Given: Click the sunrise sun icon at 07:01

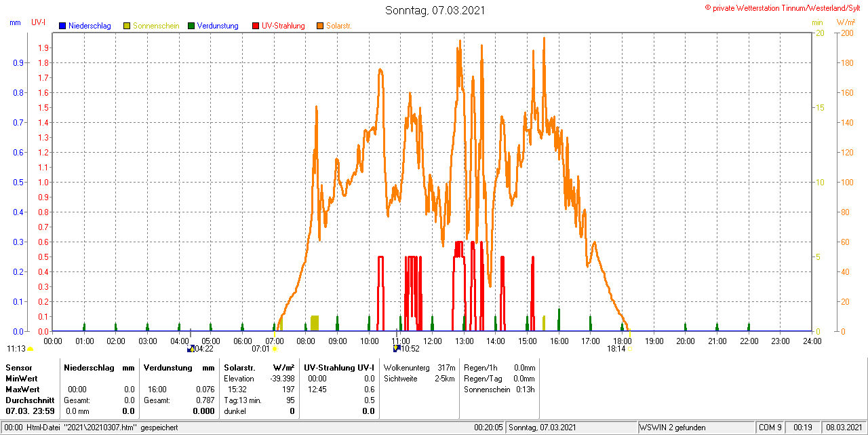Looking at the screenshot, I should pyautogui.click(x=275, y=349).
